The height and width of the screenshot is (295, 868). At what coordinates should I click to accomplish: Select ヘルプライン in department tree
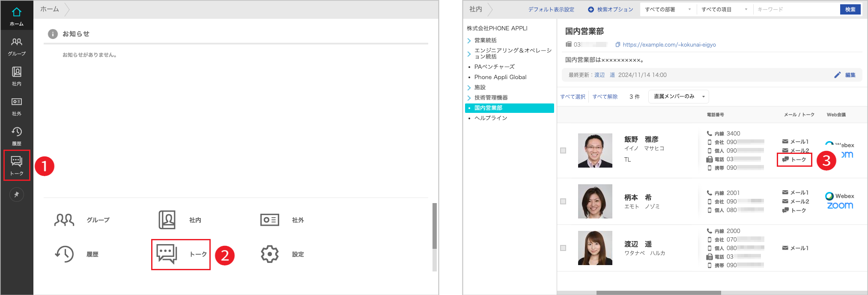click(491, 118)
